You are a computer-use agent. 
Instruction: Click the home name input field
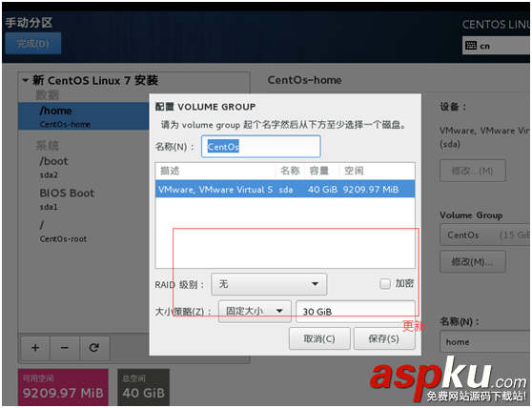(485, 342)
